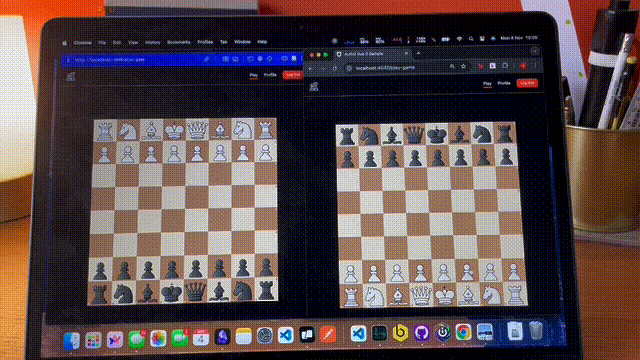Open Spotlight search in the menu bar
The width and height of the screenshot is (640, 360).
coord(471,39)
